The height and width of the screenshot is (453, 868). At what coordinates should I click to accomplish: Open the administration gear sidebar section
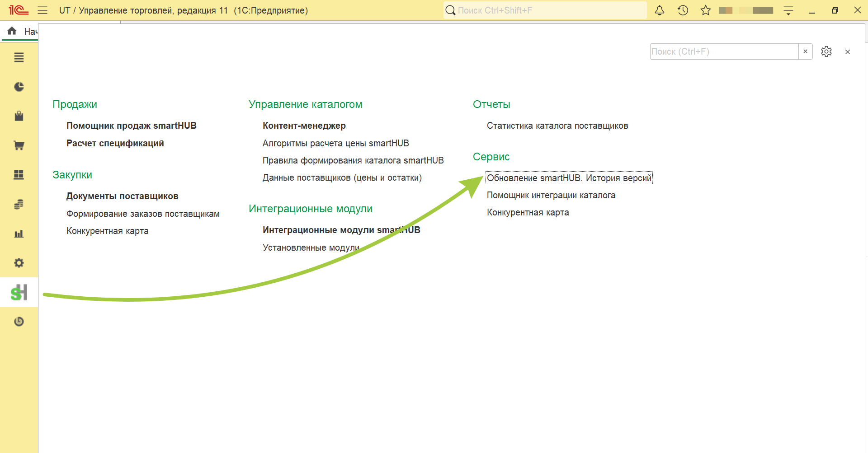(19, 263)
